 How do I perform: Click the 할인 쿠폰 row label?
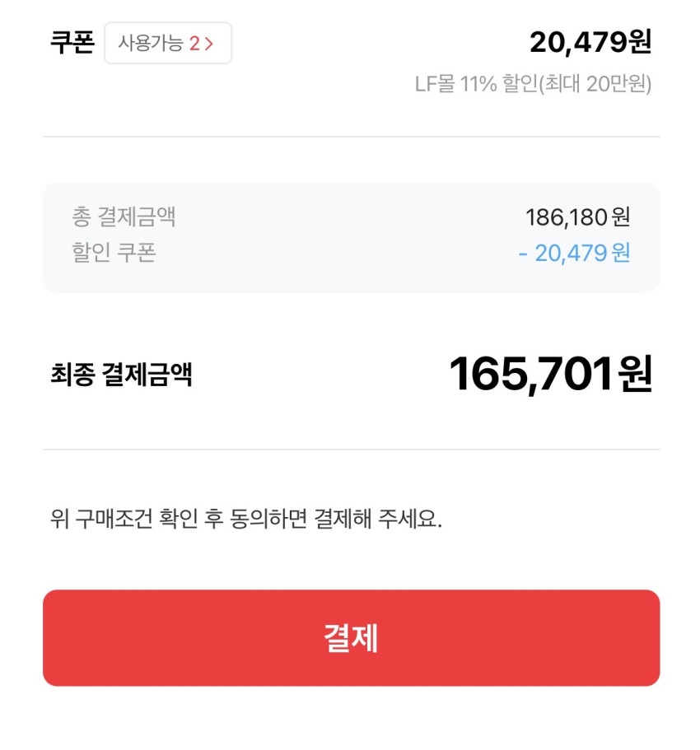[x=114, y=253]
